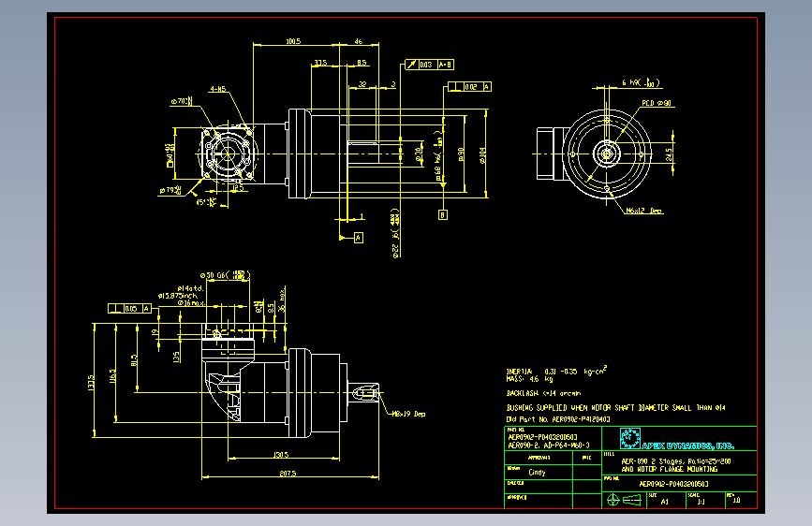Click the Apex Dynamics logo emblem

[x=630, y=439]
